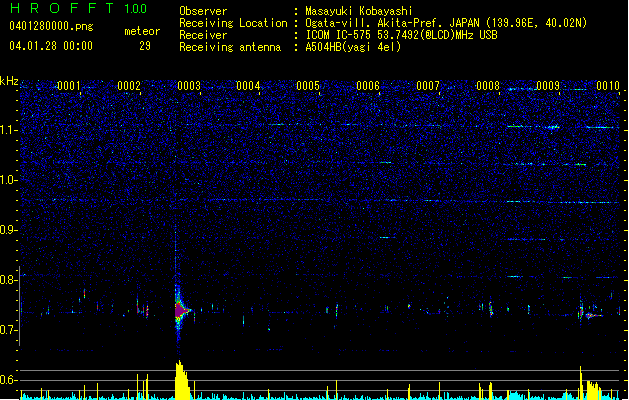Click the kHz axis unit label

[x=9, y=81]
